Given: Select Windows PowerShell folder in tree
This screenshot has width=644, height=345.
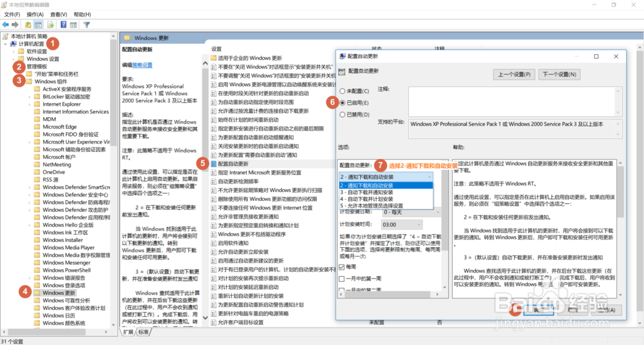Looking at the screenshot, I should point(66,270).
